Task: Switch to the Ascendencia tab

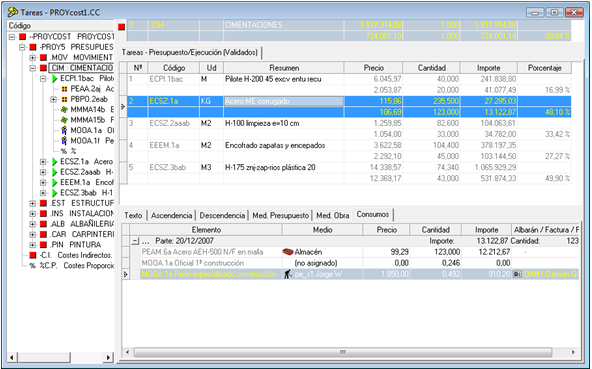Action: (171, 215)
